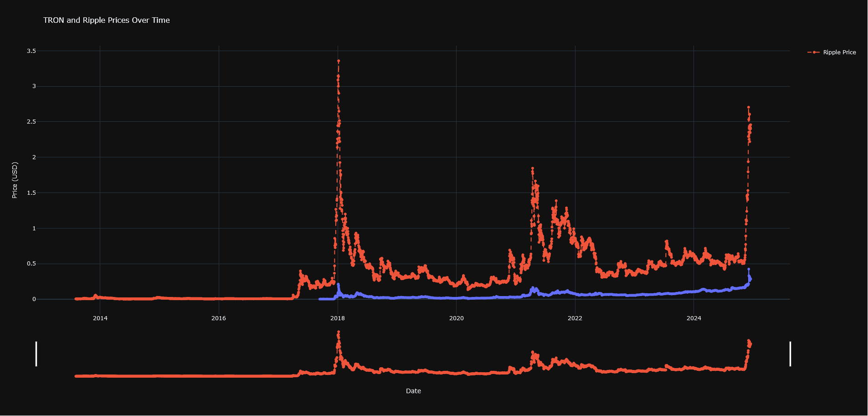The height and width of the screenshot is (416, 868).
Task: Select Ripple's 2021 peak point near 1.85
Action: click(532, 168)
